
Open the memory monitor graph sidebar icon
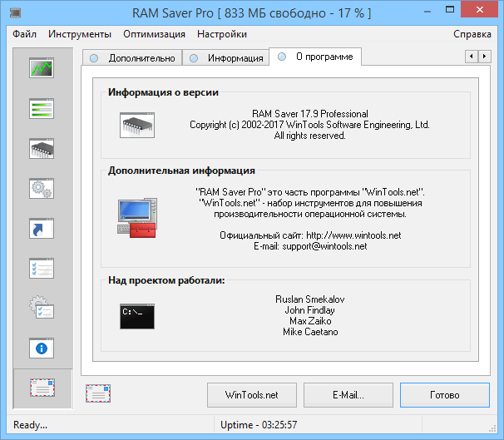pos(41,67)
